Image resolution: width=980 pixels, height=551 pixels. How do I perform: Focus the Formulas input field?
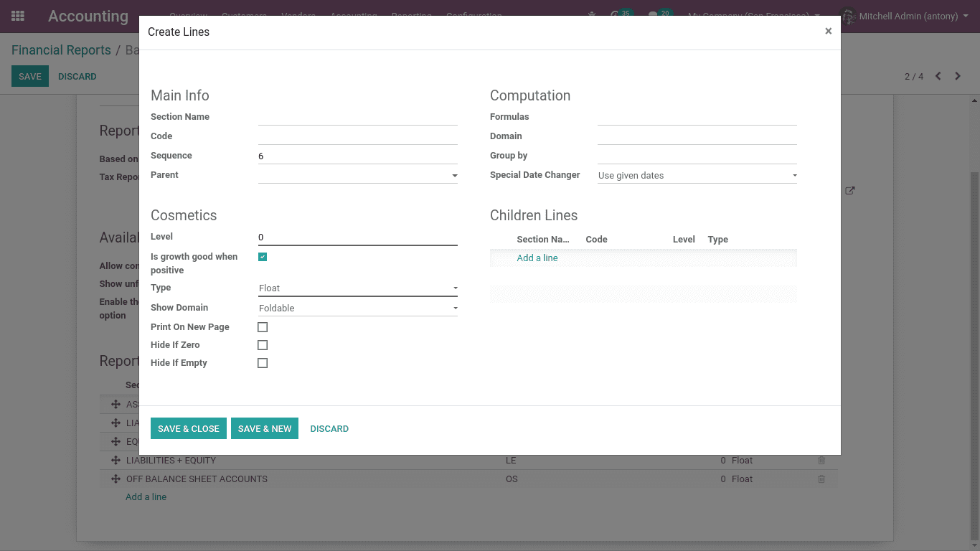click(x=697, y=117)
